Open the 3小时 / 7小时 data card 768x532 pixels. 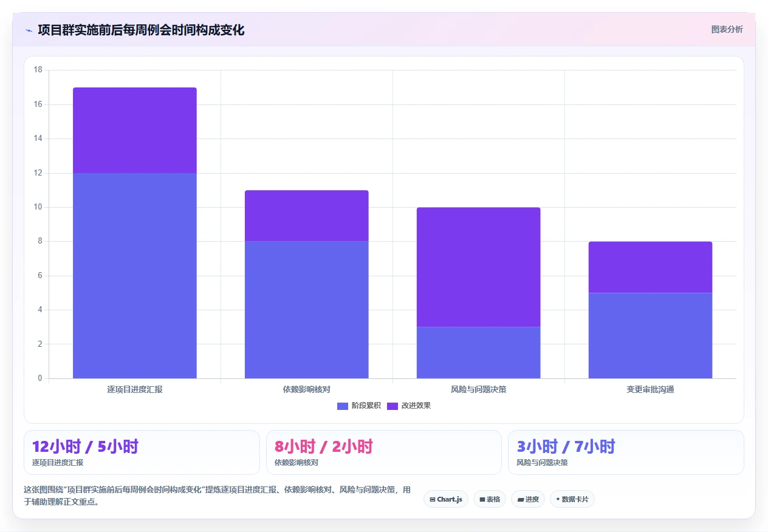coord(626,452)
